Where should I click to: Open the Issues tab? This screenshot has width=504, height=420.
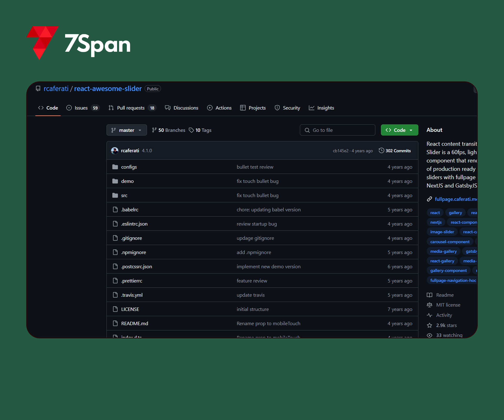[x=83, y=108]
